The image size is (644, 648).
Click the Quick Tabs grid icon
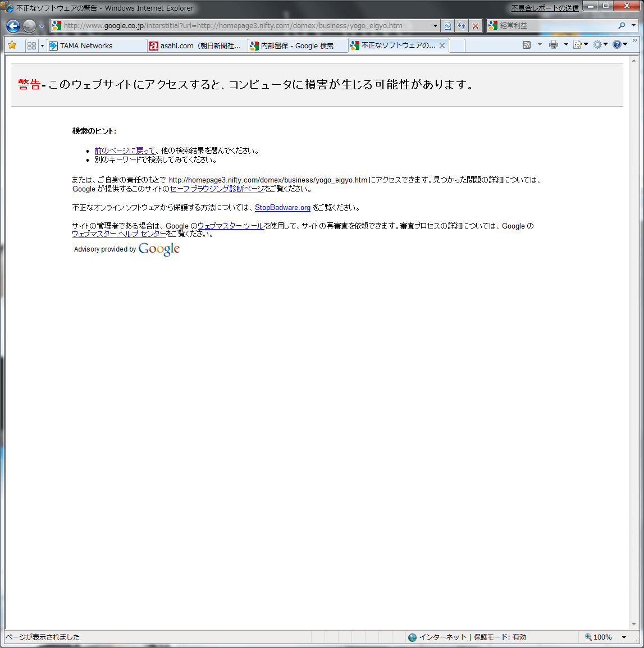click(31, 45)
